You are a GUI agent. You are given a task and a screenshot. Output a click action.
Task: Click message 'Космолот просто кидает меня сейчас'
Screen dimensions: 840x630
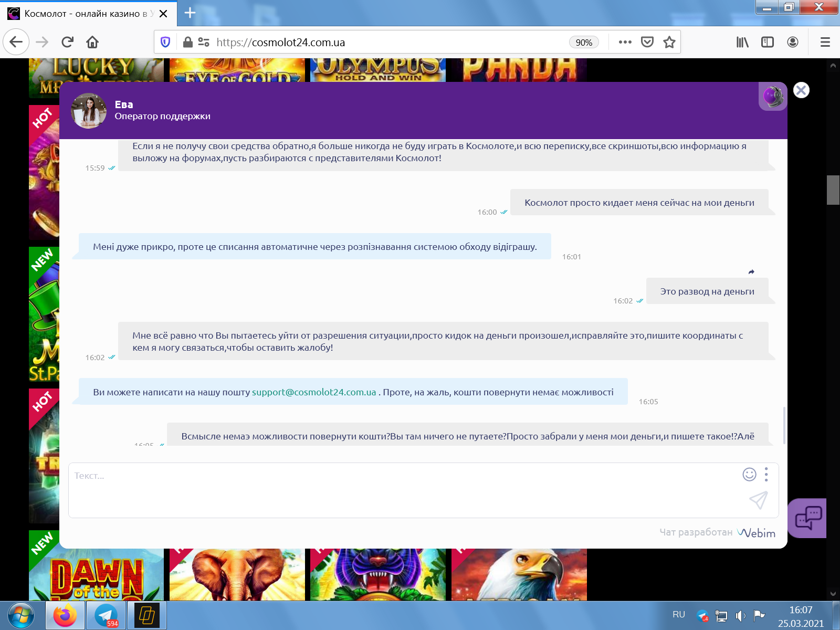[x=639, y=203]
